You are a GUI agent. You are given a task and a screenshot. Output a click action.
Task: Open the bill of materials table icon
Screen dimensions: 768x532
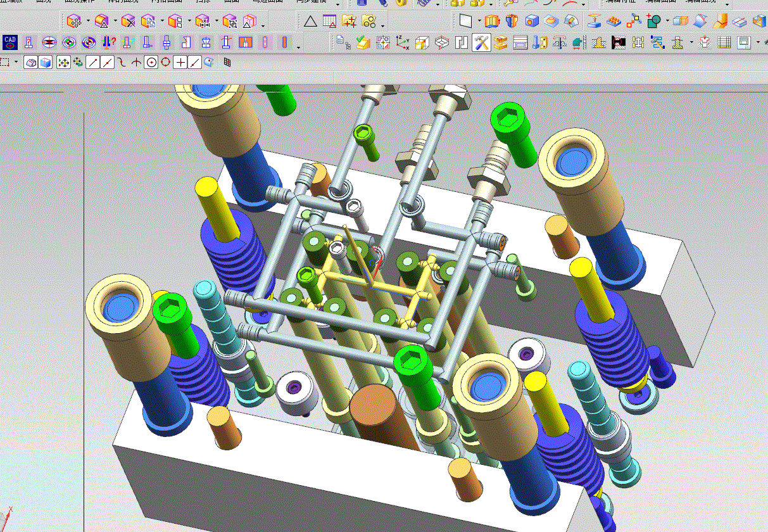725,42
